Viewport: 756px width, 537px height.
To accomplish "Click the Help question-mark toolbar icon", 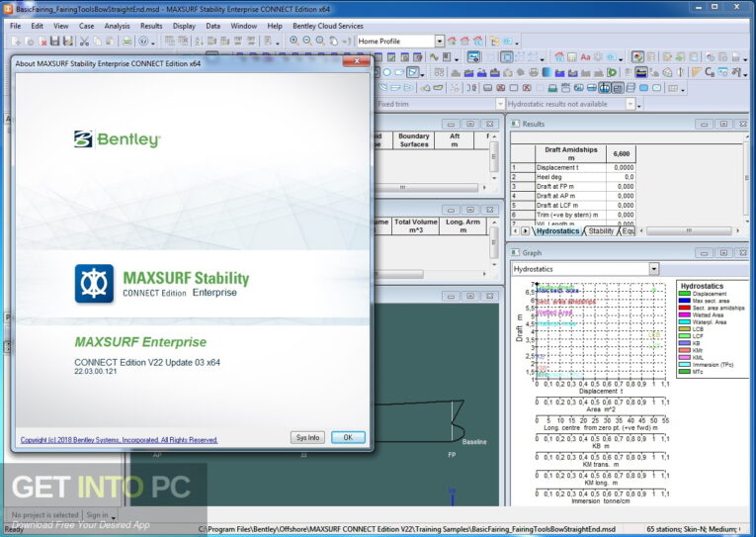I will (143, 42).
